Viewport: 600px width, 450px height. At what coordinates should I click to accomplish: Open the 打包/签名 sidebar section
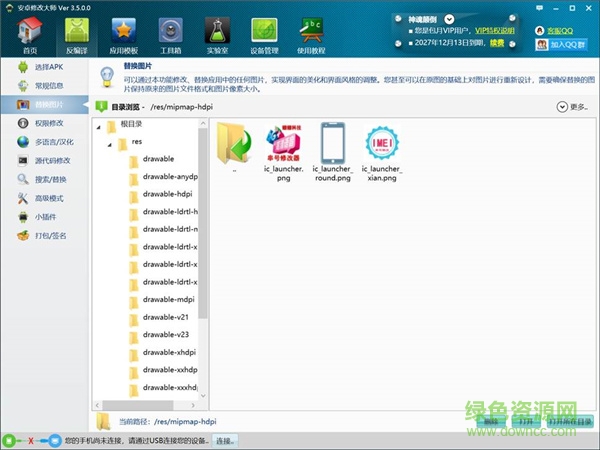click(44, 236)
